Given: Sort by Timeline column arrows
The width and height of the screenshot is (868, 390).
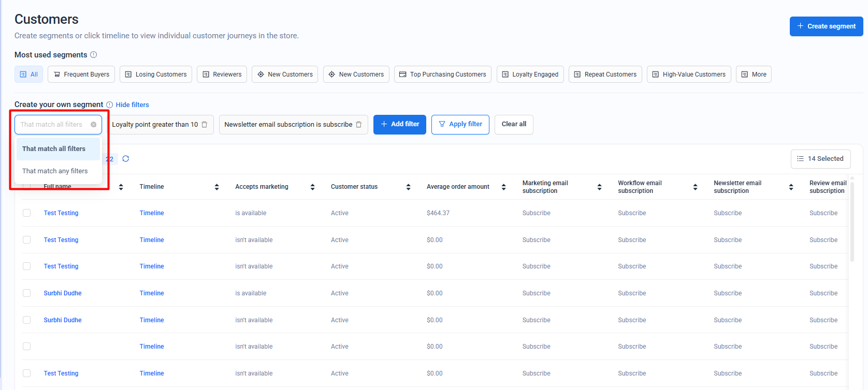Looking at the screenshot, I should (216, 187).
